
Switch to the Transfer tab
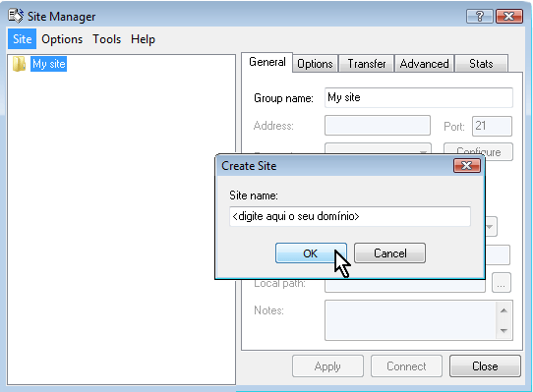[x=367, y=64]
